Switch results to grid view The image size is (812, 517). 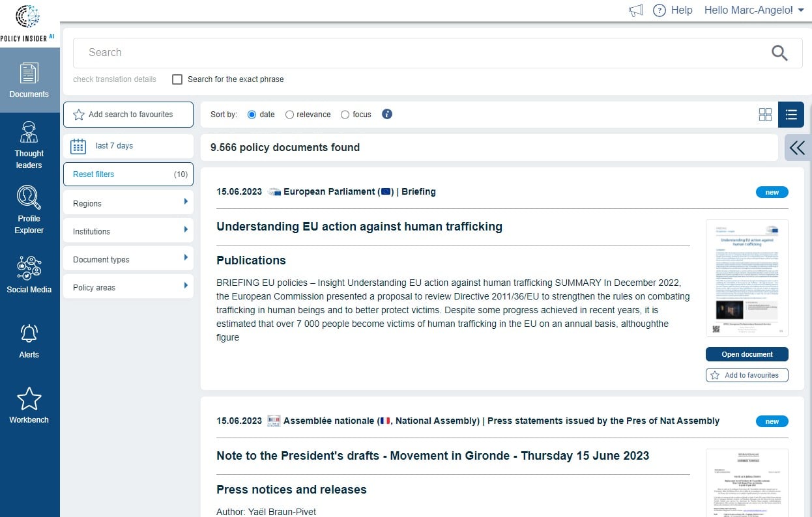coord(765,114)
